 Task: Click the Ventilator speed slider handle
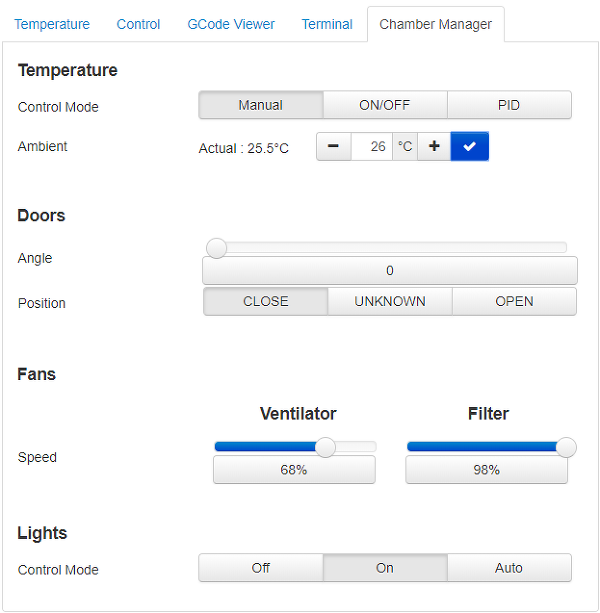point(325,447)
